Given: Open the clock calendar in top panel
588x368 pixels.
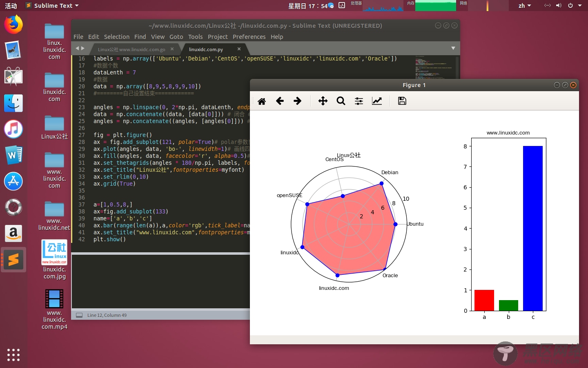Looking at the screenshot, I should (308, 6).
